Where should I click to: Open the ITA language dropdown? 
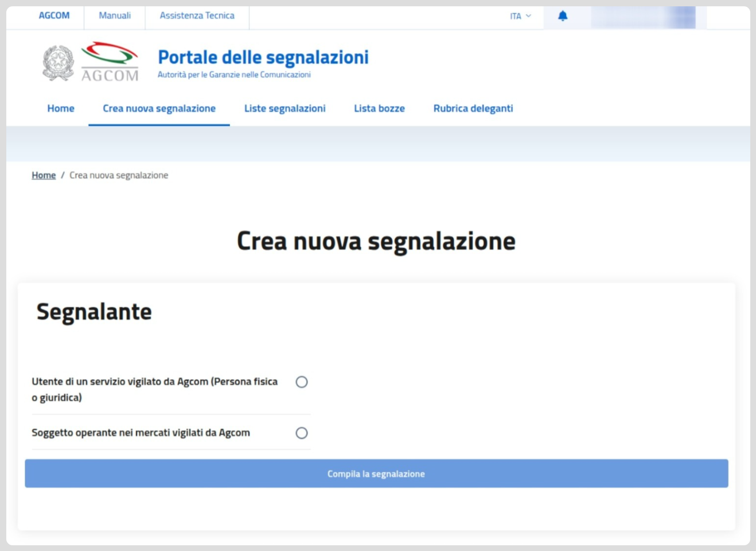tap(518, 16)
